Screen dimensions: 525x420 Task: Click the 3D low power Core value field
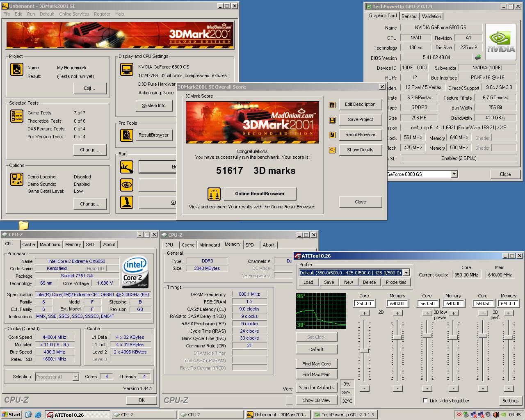427,304
